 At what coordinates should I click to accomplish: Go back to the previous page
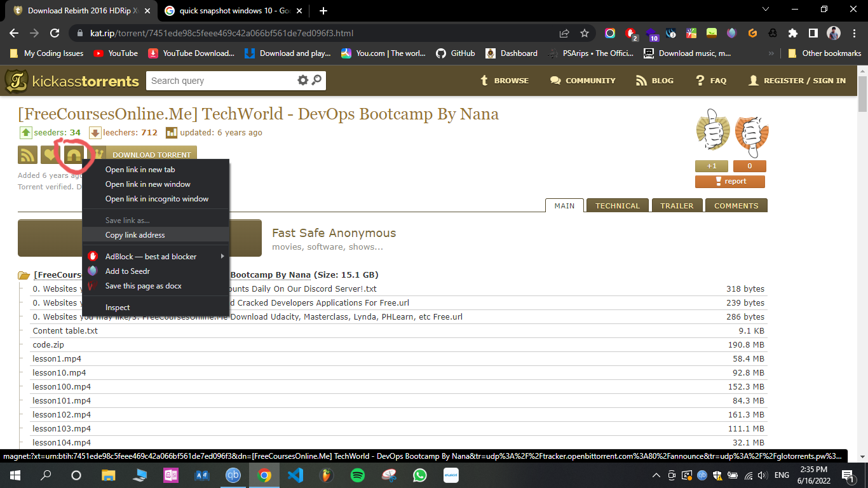[x=14, y=33]
